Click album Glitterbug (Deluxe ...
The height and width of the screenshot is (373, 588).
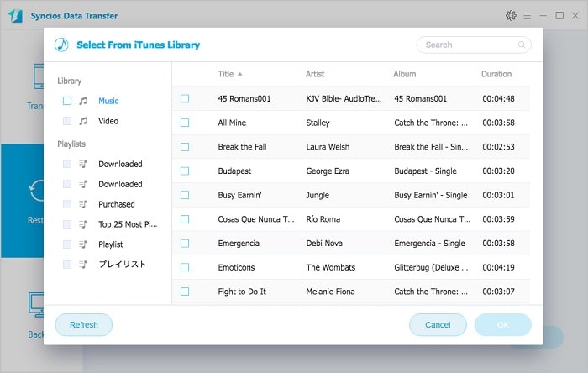coord(431,267)
